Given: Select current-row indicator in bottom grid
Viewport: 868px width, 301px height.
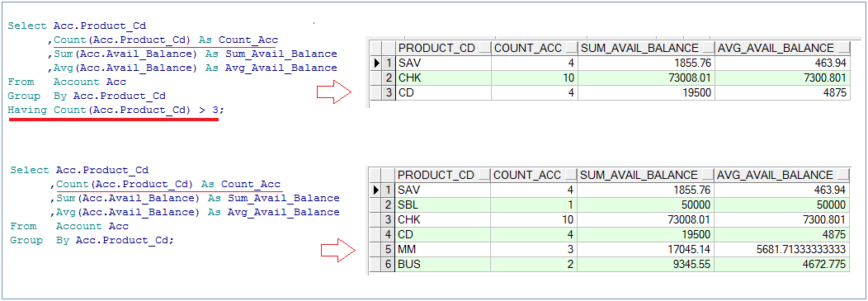Looking at the screenshot, I should [x=377, y=190].
